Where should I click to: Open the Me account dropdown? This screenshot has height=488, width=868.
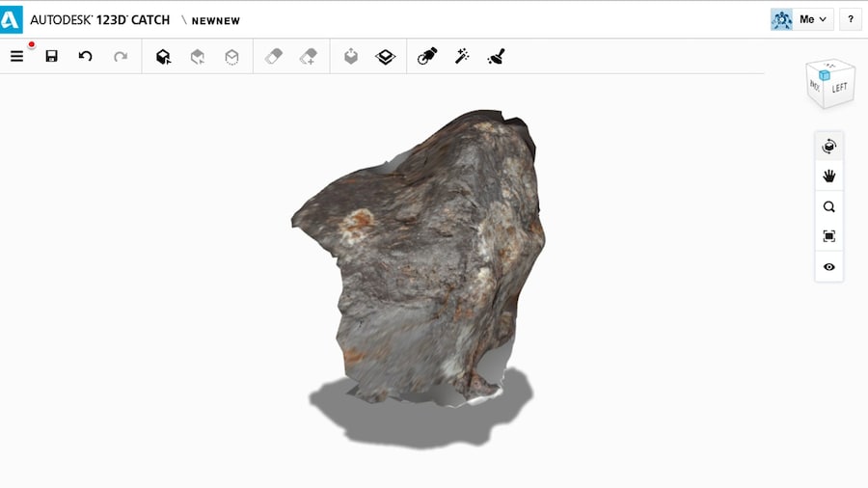coord(813,19)
